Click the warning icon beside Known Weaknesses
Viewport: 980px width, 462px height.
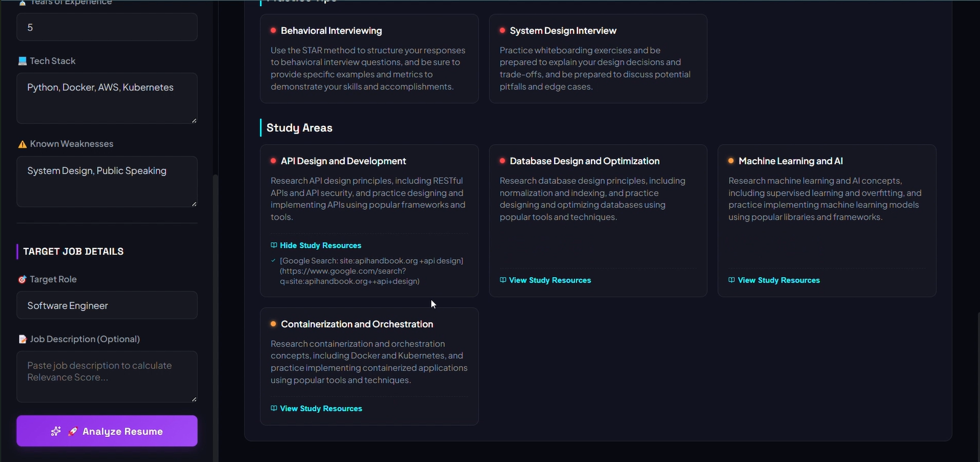point(22,144)
